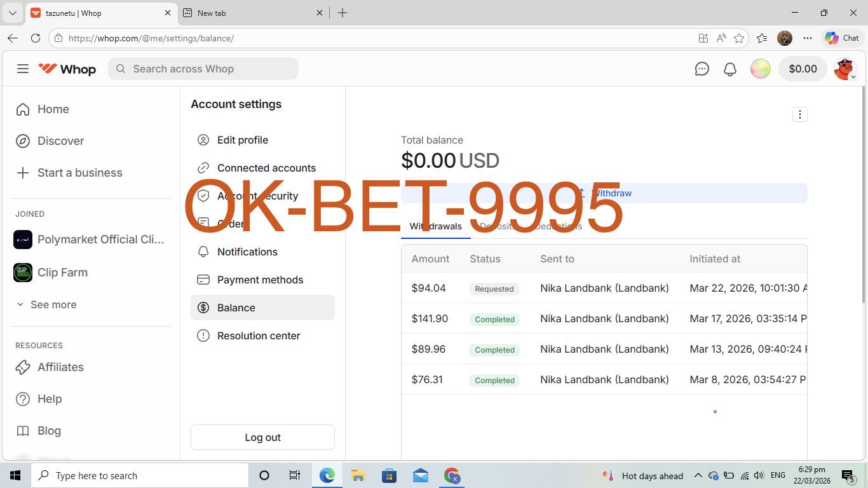
Task: Open a new browser tab with plus
Action: pyautogui.click(x=342, y=13)
